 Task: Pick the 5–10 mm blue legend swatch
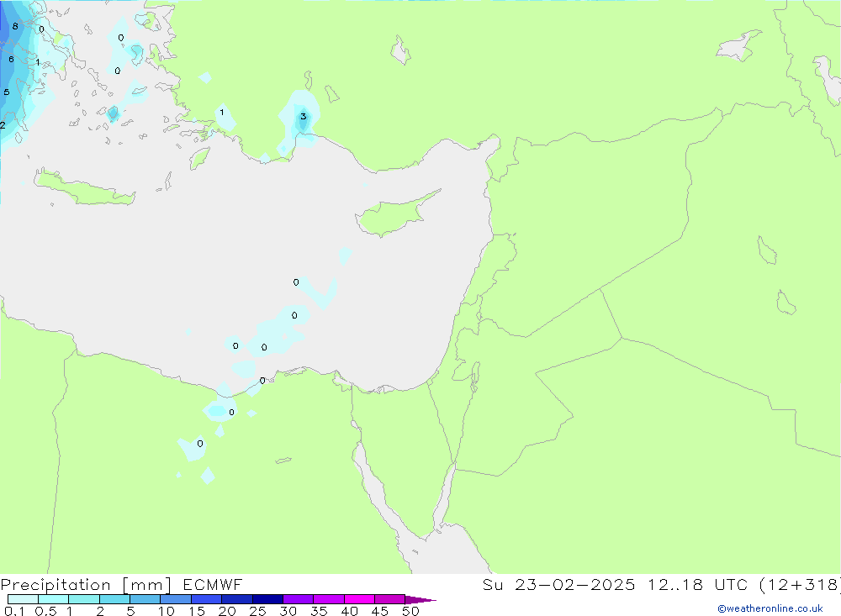pyautogui.click(x=145, y=599)
